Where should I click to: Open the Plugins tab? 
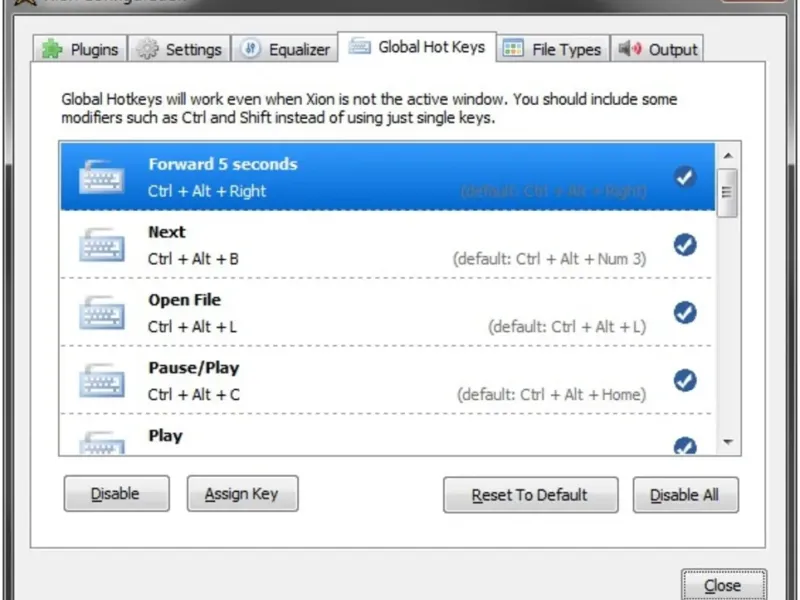click(80, 49)
